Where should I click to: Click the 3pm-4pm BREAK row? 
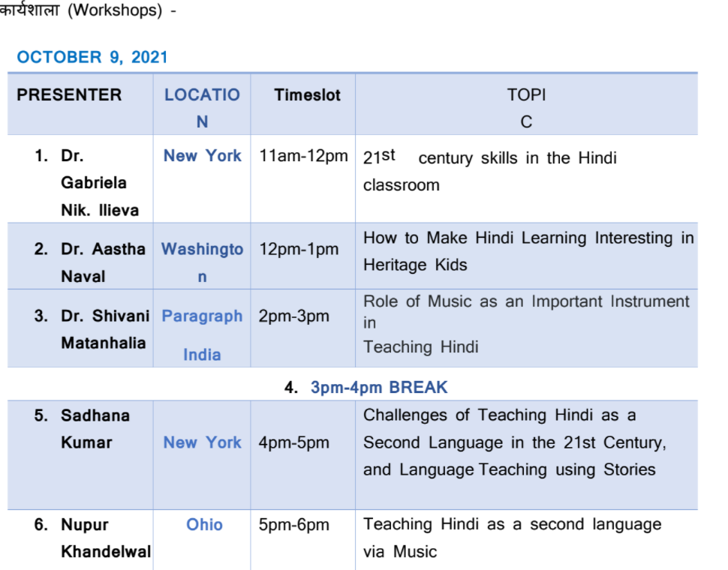click(378, 388)
